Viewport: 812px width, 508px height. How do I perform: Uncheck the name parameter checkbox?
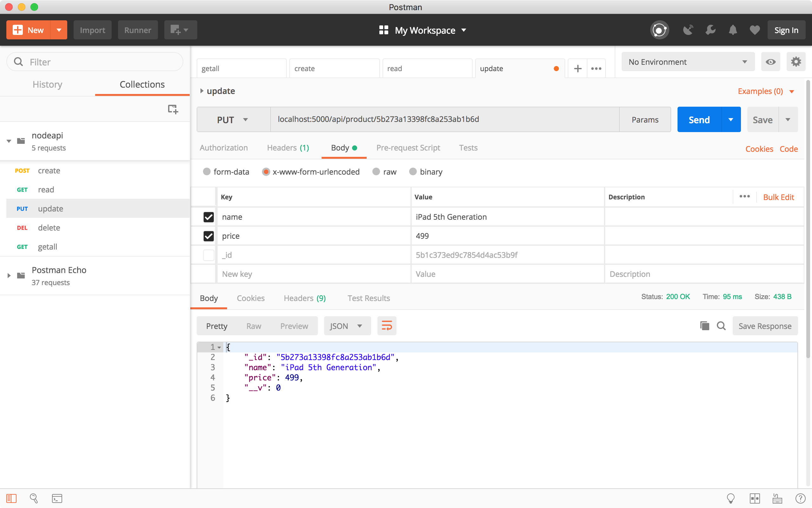208,217
